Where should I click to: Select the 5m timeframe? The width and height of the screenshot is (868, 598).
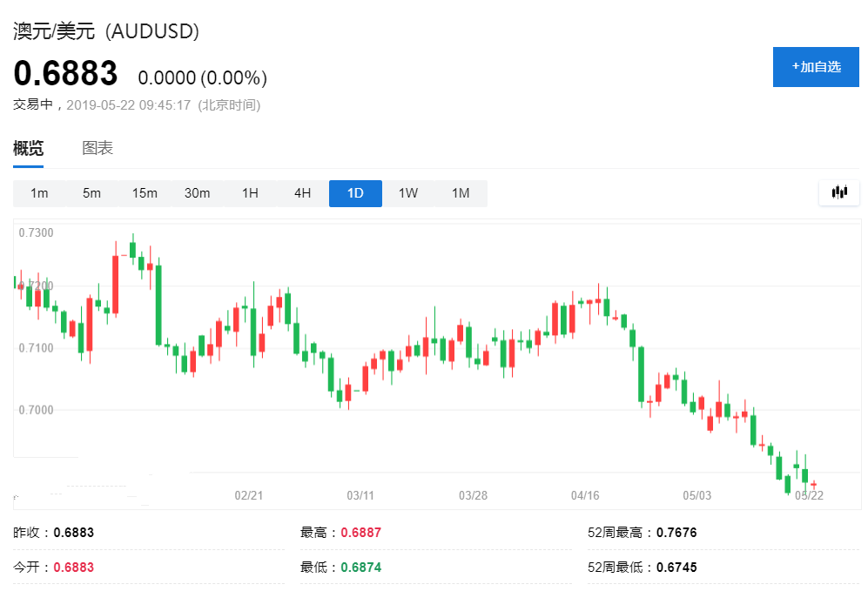coord(91,193)
